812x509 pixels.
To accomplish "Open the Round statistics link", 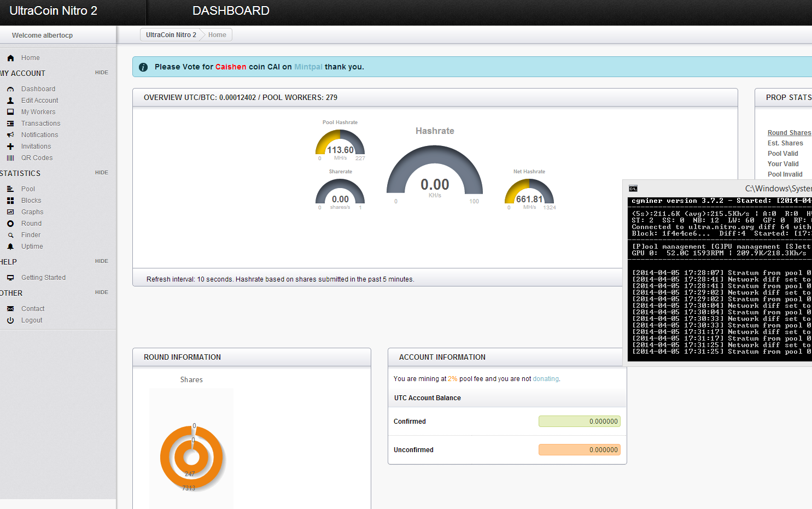I will pyautogui.click(x=31, y=224).
